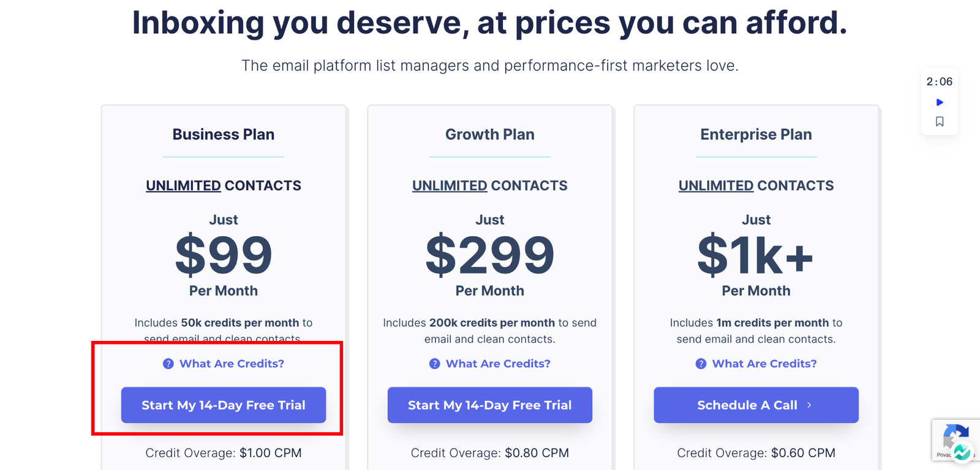
Task: Click the reCAPTCHA badge icon
Action: [x=953, y=435]
